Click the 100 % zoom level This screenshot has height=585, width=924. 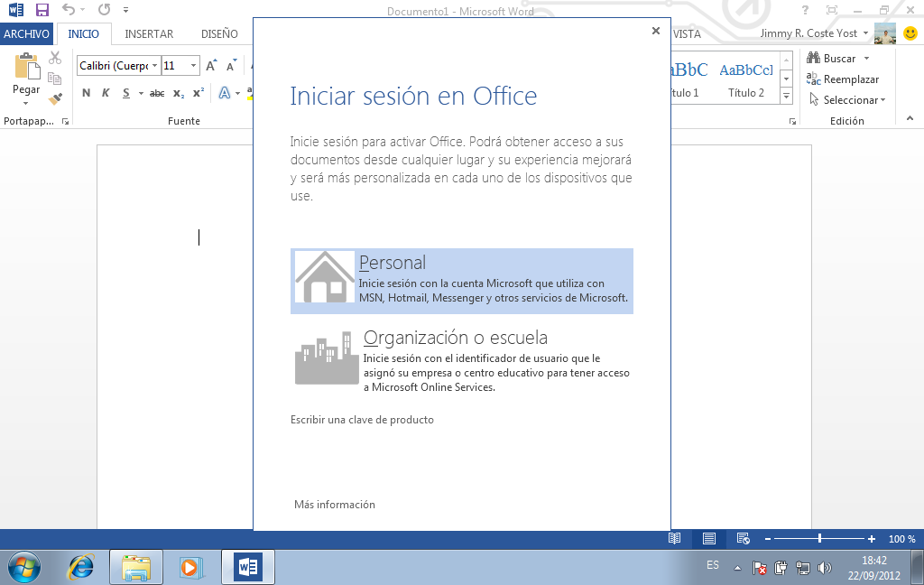point(901,539)
